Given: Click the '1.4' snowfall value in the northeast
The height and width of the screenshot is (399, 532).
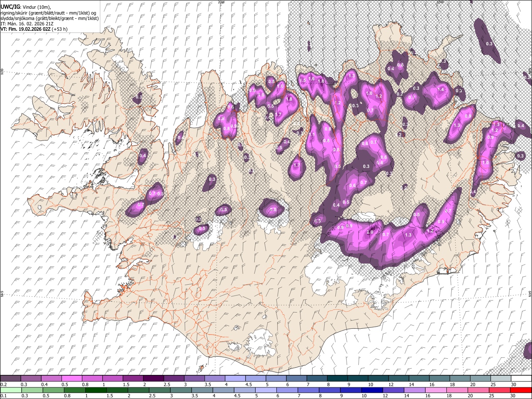Looking at the screenshot, I should [x=441, y=89].
